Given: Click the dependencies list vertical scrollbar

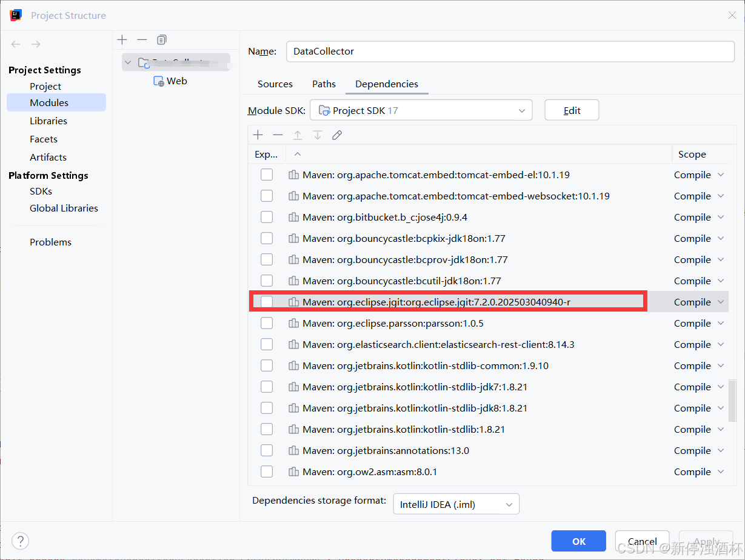Looking at the screenshot, I should pos(732,401).
